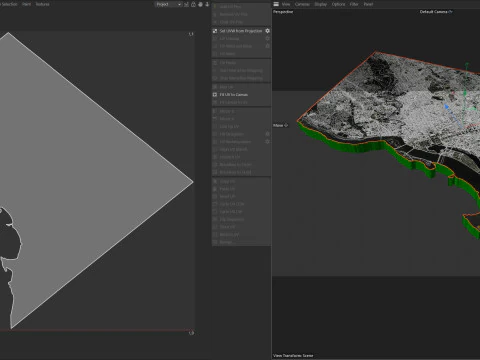
Task: Click the Max UV command
Action: click(226, 87)
